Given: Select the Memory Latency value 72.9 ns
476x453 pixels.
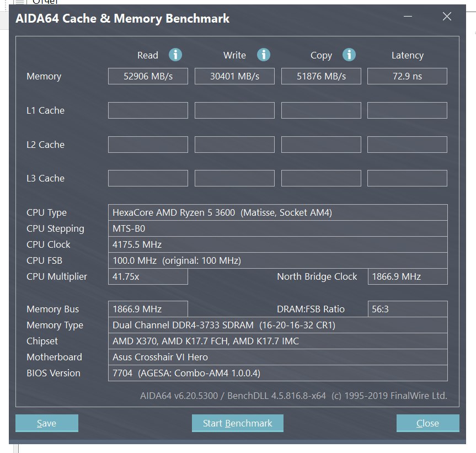Looking at the screenshot, I should point(407,76).
